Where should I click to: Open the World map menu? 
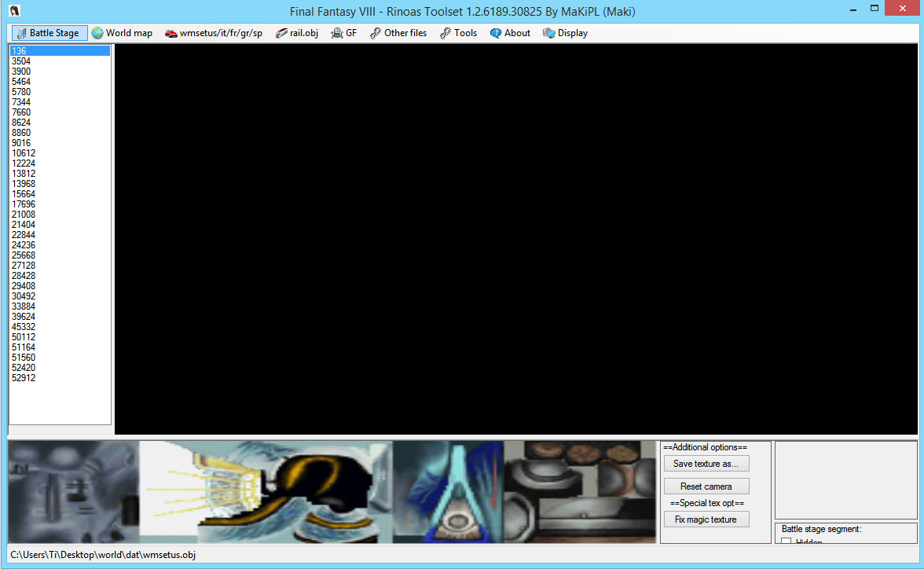coord(122,33)
